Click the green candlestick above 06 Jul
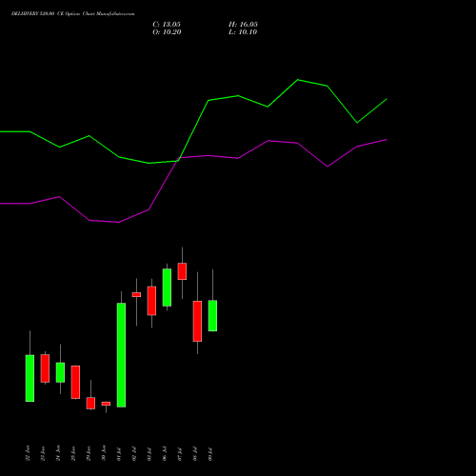This screenshot has height=476, width=476. pyautogui.click(x=167, y=288)
